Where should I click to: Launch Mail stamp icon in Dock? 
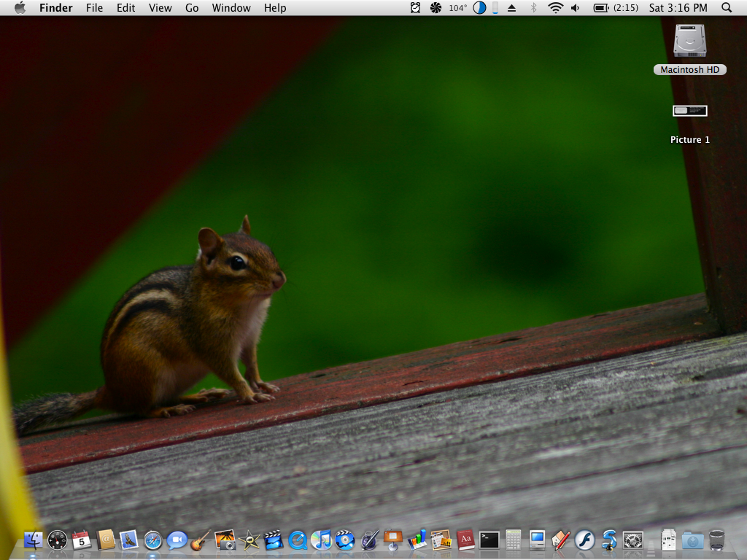[x=128, y=540]
